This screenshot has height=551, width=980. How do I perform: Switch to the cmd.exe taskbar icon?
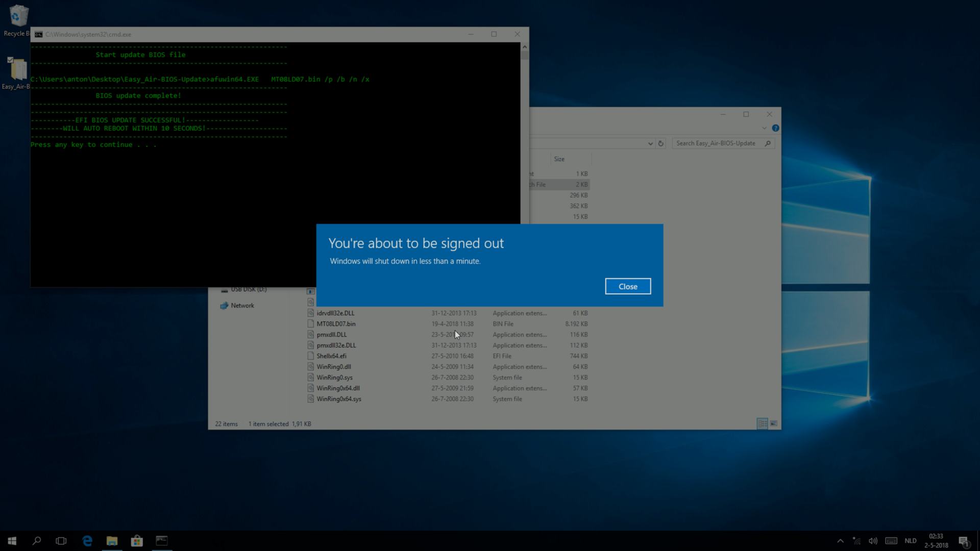point(162,541)
